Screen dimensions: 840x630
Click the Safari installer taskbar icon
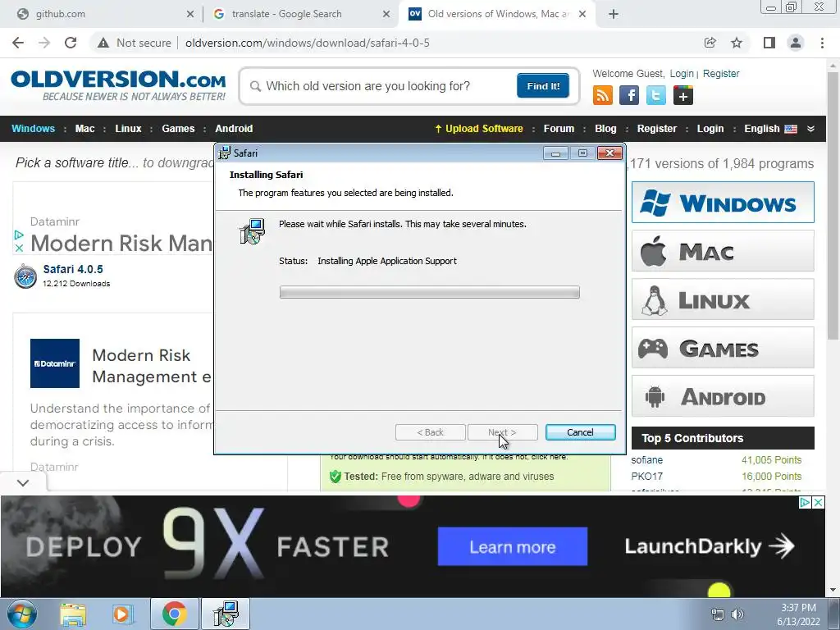pos(226,614)
